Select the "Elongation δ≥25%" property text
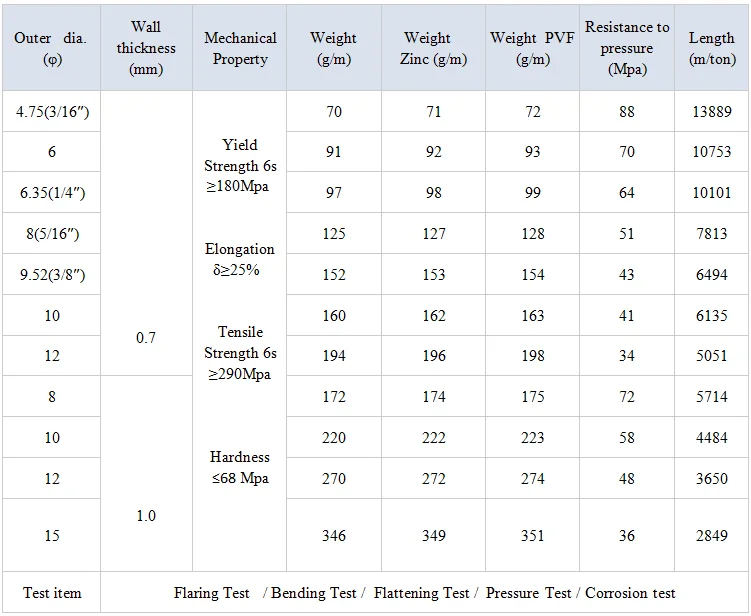 (x=240, y=259)
